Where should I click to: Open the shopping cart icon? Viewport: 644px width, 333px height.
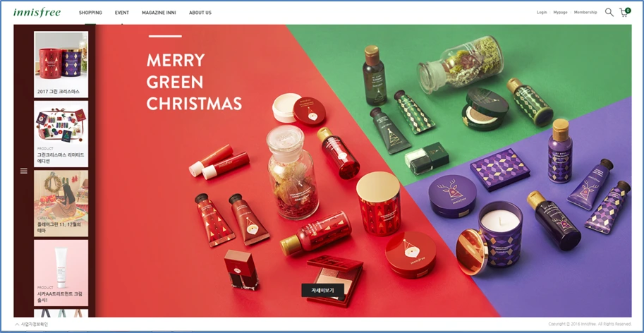coord(624,13)
